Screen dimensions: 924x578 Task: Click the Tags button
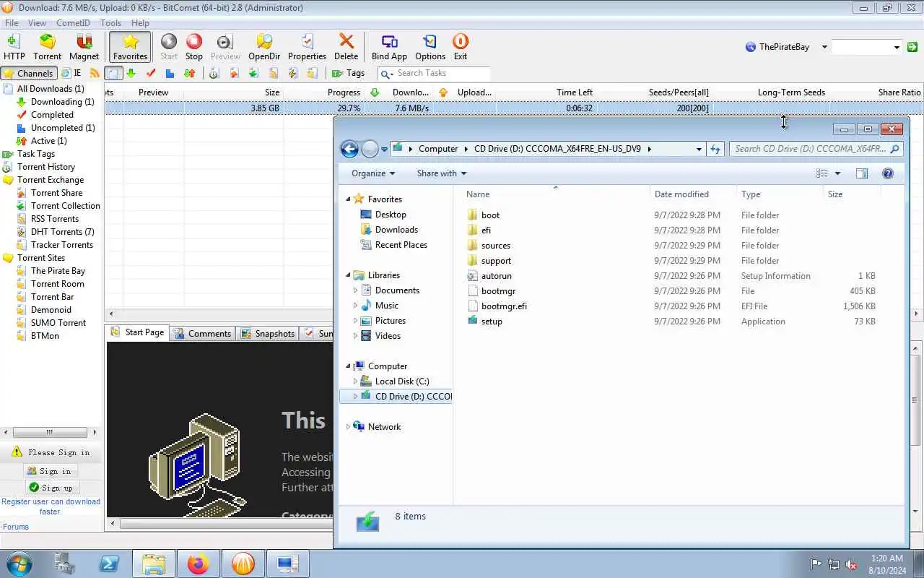[x=348, y=73]
